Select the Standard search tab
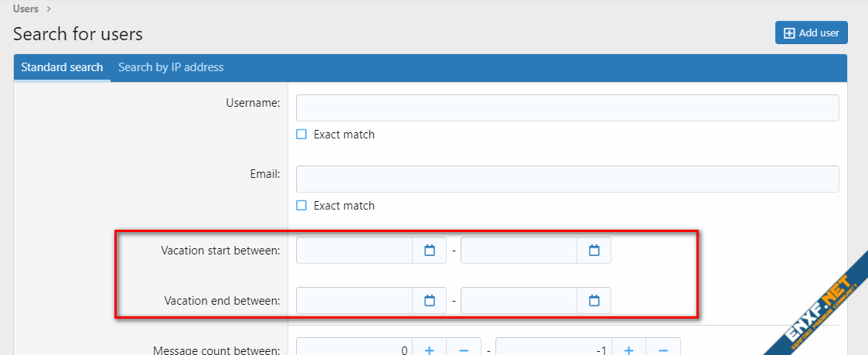868x355 pixels. (62, 67)
